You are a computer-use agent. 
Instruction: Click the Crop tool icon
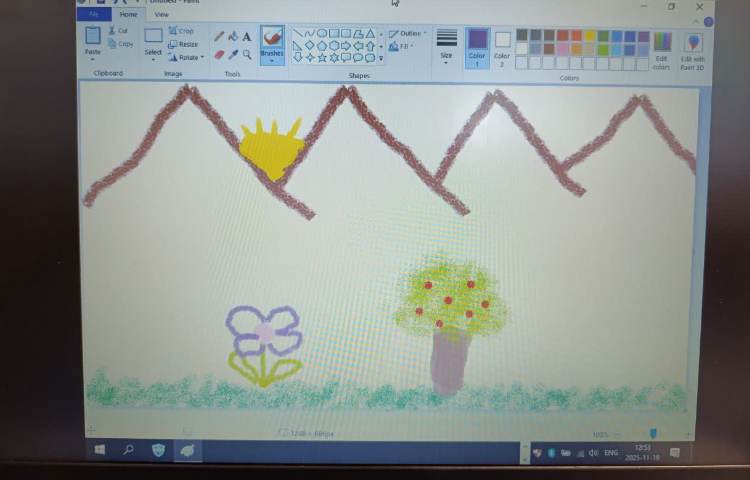(181, 31)
